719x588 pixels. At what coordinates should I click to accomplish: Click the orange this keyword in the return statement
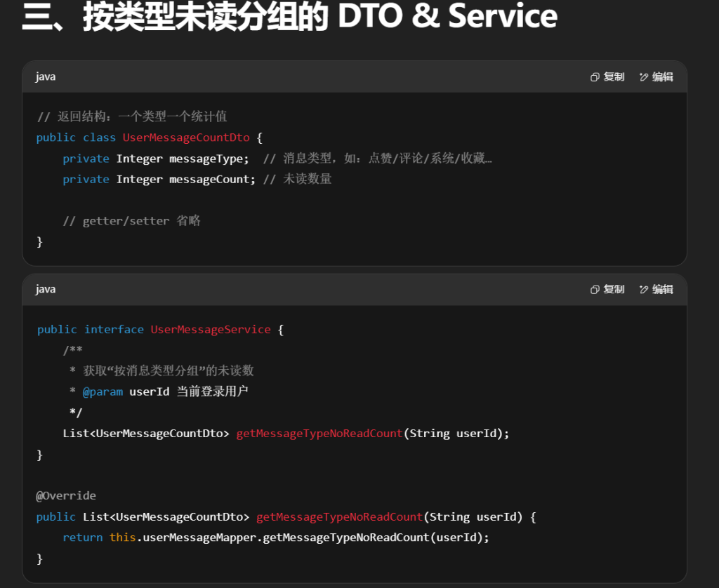click(122, 537)
